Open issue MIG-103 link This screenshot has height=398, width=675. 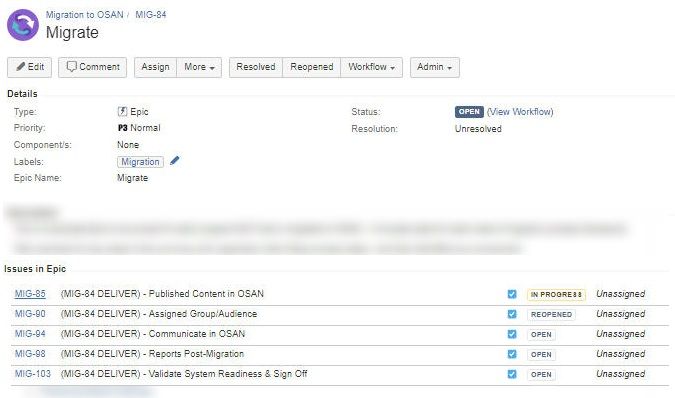pos(33,374)
